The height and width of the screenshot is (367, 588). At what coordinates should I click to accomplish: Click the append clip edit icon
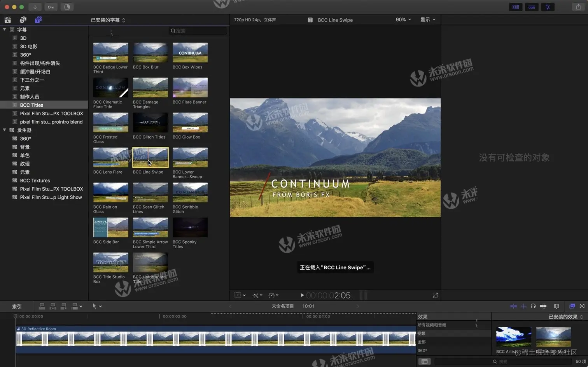[x=64, y=306]
